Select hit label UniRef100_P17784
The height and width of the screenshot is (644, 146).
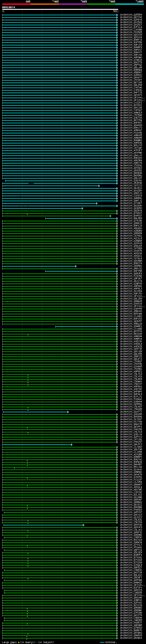(131, 422)
